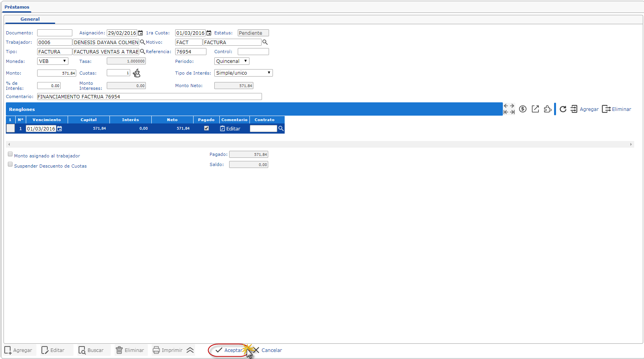The width and height of the screenshot is (644, 359).
Task: Click the Motivo search magnifier icon
Action: pos(265,42)
